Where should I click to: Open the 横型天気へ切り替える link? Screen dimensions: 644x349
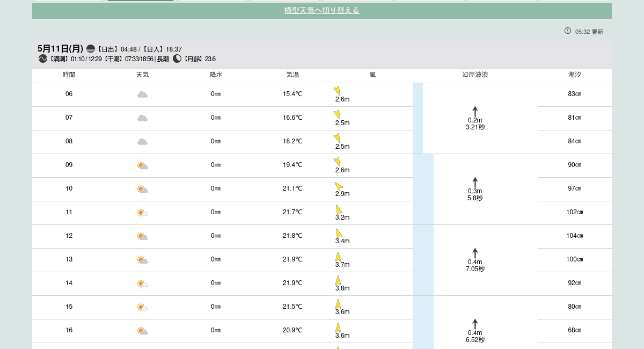tap(322, 11)
